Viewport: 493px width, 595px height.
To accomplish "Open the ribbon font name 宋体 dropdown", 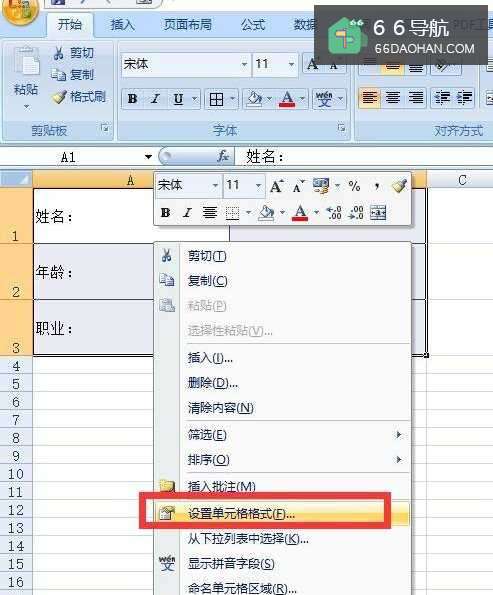I will click(244, 65).
